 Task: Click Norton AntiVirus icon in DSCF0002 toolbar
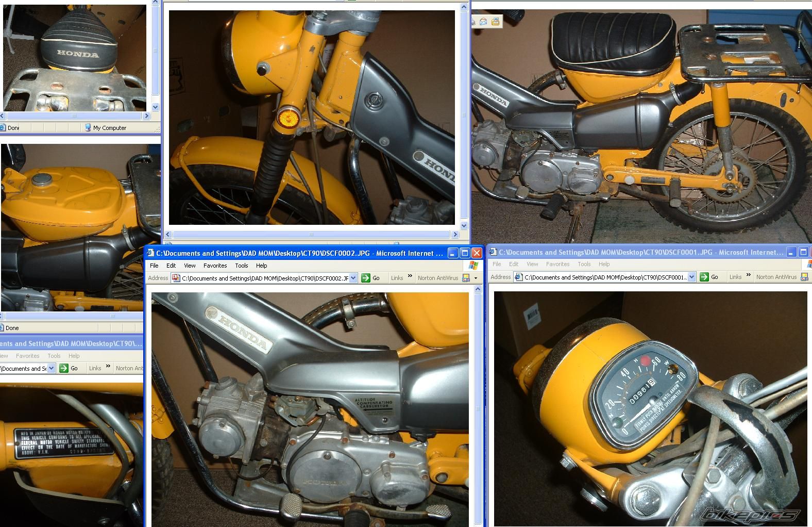(466, 278)
